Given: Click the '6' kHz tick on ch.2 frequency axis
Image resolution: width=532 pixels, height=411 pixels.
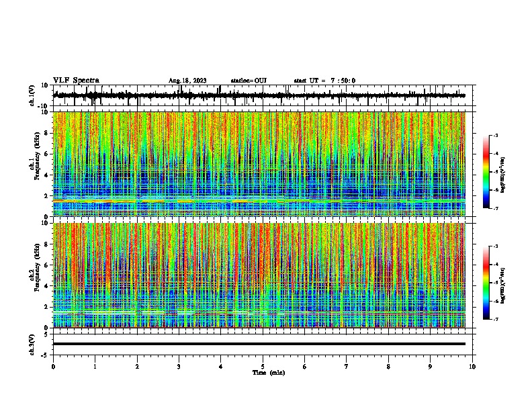Looking at the screenshot, I should 46,265.
